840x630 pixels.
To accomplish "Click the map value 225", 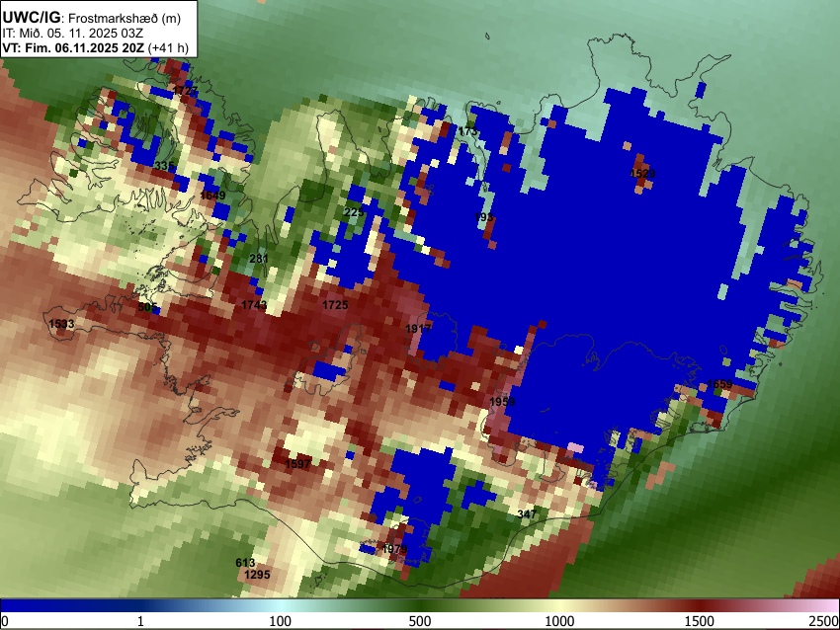I will (x=354, y=212).
